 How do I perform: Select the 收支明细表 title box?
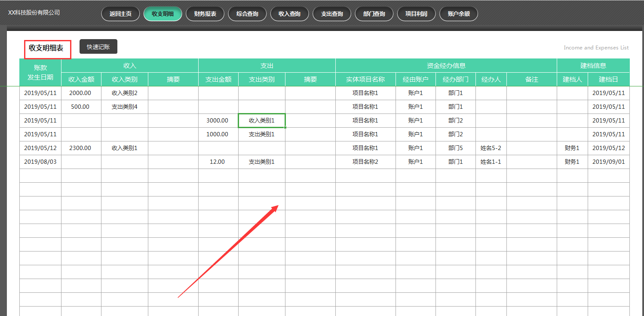pos(47,48)
